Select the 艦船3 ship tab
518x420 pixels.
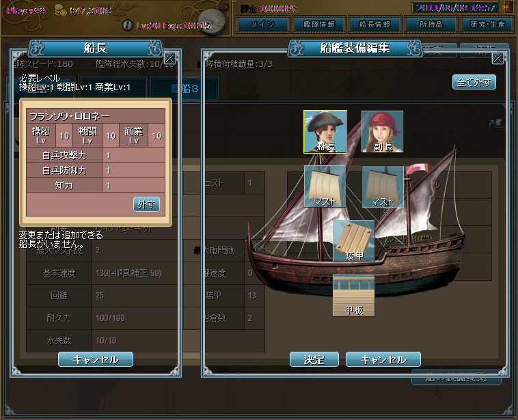185,89
